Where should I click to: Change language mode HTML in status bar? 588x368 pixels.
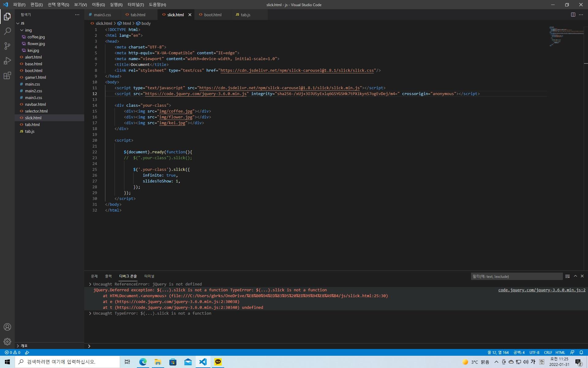560,352
